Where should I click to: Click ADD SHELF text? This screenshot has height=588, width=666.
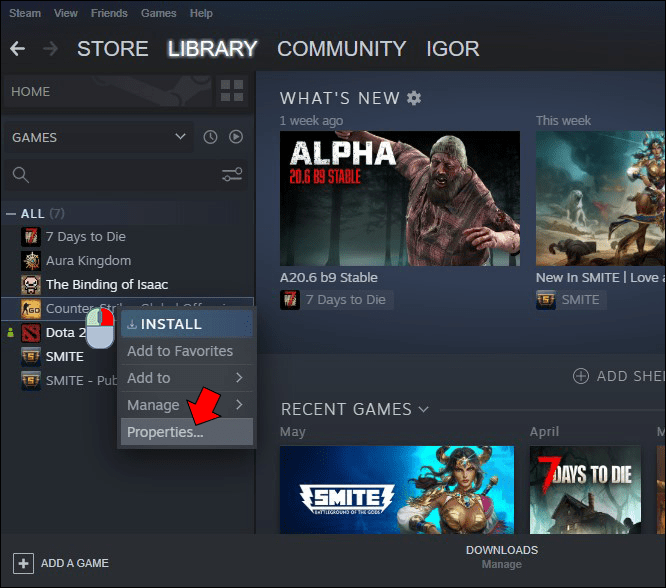click(x=631, y=376)
